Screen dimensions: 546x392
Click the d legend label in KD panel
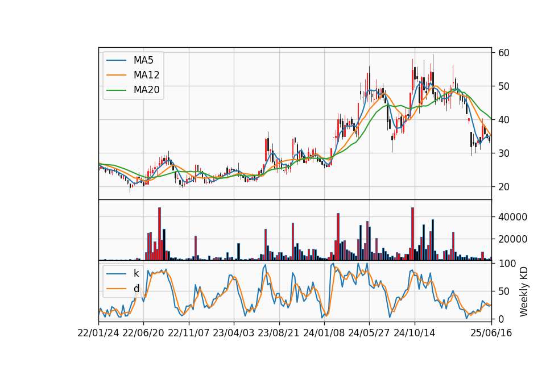(136, 289)
